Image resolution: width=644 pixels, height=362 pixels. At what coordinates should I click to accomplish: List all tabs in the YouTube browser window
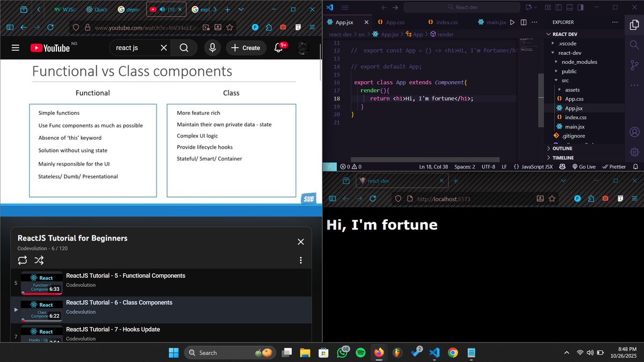tap(241, 9)
